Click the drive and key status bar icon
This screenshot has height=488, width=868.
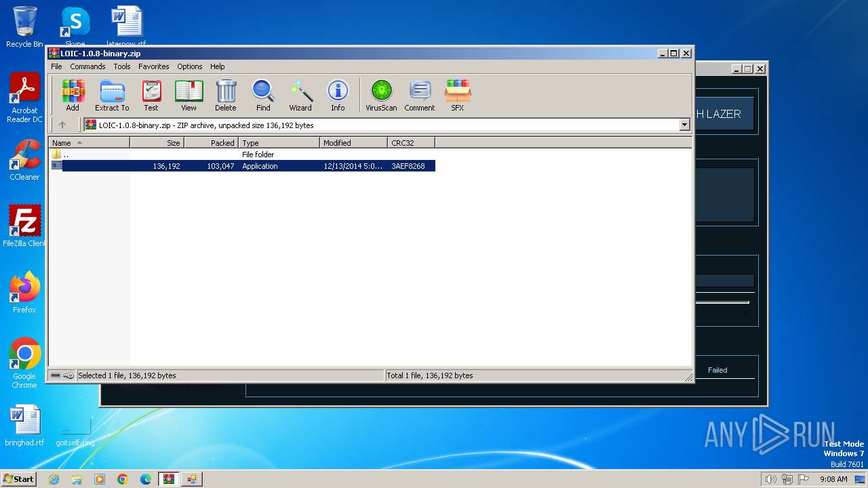coord(62,375)
